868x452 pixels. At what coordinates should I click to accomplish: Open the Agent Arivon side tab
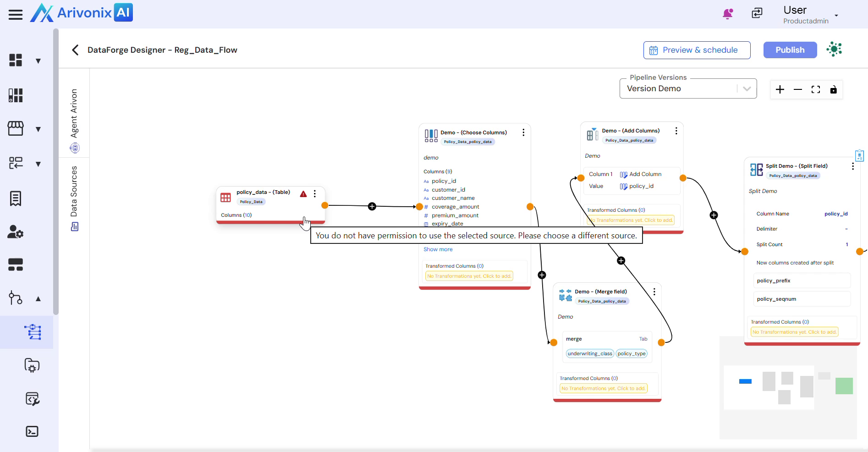(x=74, y=119)
